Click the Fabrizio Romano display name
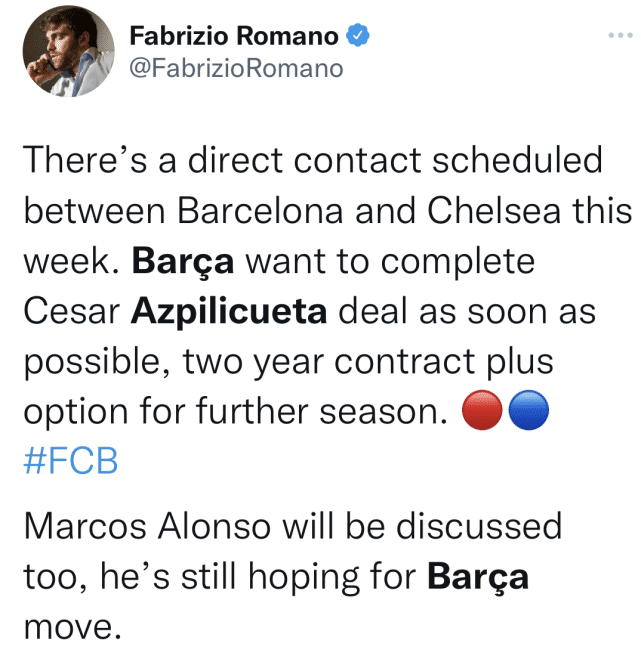 click(236, 38)
